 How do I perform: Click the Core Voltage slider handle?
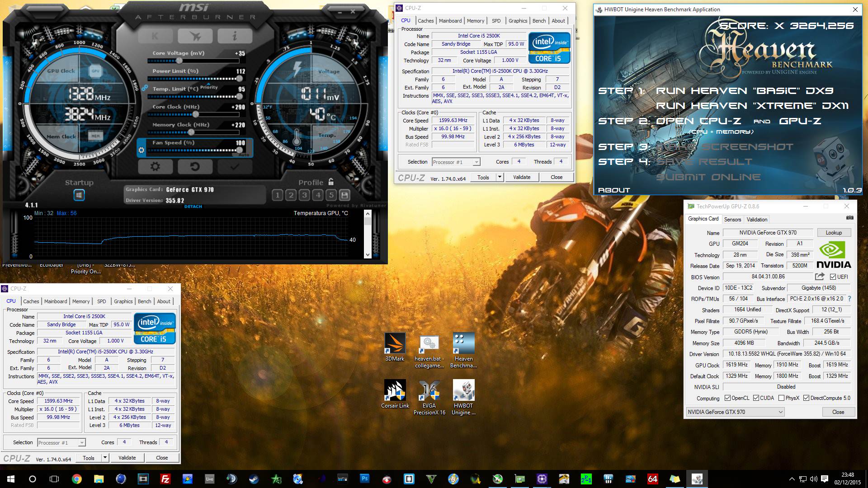pos(179,61)
